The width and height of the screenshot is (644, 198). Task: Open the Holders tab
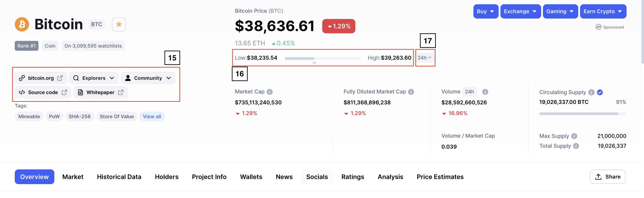point(167,177)
